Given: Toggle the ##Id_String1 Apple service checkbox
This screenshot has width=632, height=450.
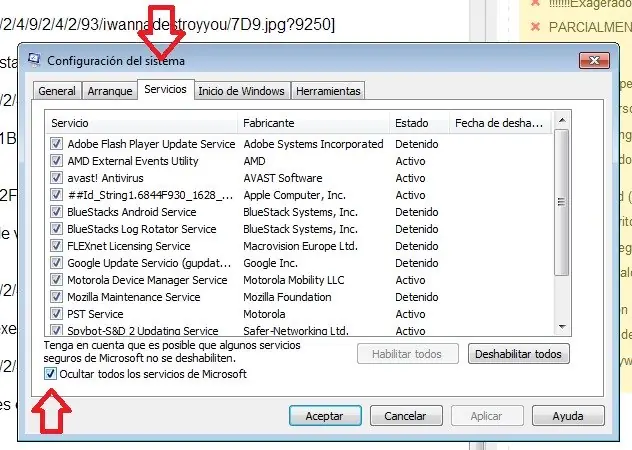Looking at the screenshot, I should point(56,194).
